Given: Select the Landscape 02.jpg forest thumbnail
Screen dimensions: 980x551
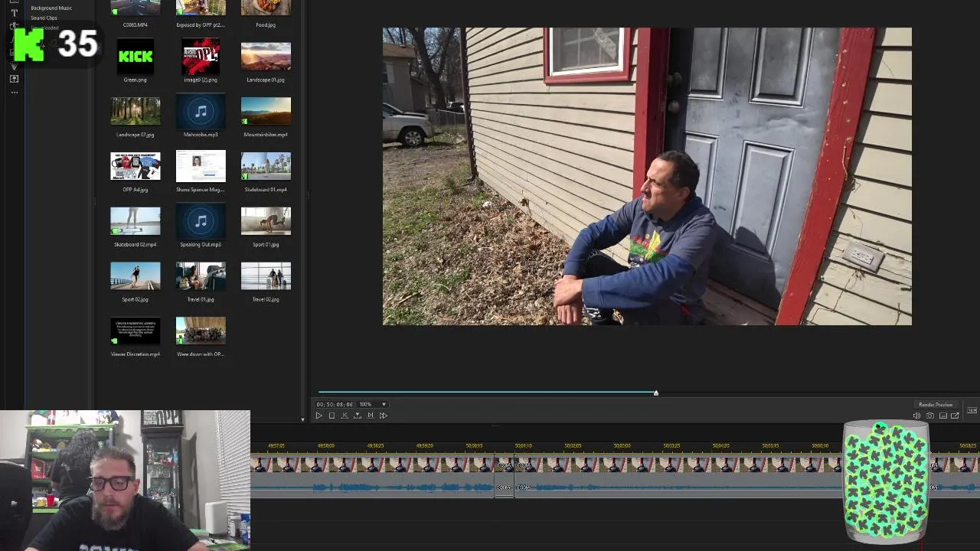Looking at the screenshot, I should coord(136,111).
